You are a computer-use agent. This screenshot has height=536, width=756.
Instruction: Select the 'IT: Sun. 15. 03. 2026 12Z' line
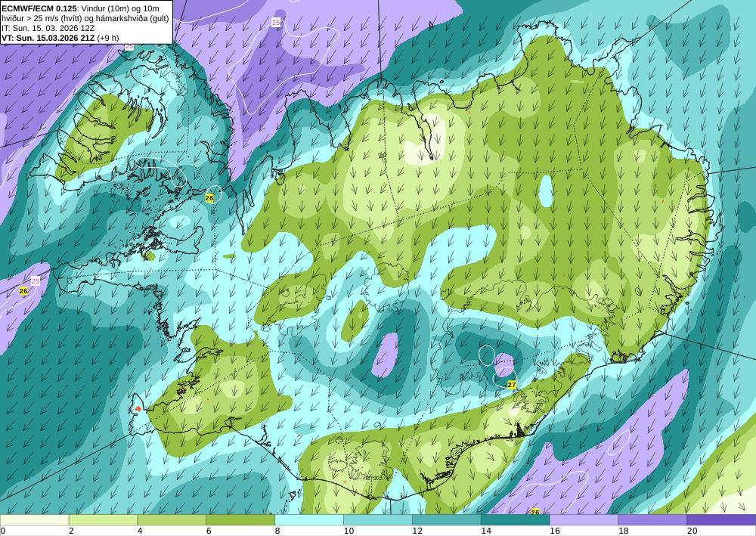click(x=48, y=28)
